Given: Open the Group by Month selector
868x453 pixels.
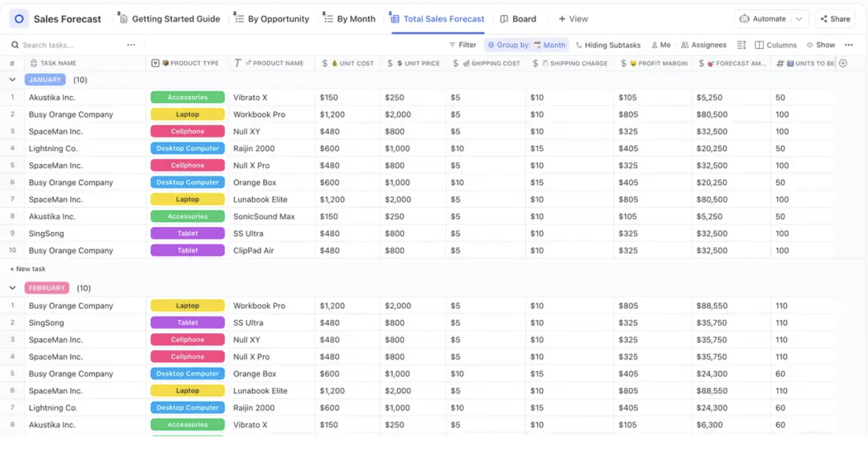Looking at the screenshot, I should click(x=527, y=45).
